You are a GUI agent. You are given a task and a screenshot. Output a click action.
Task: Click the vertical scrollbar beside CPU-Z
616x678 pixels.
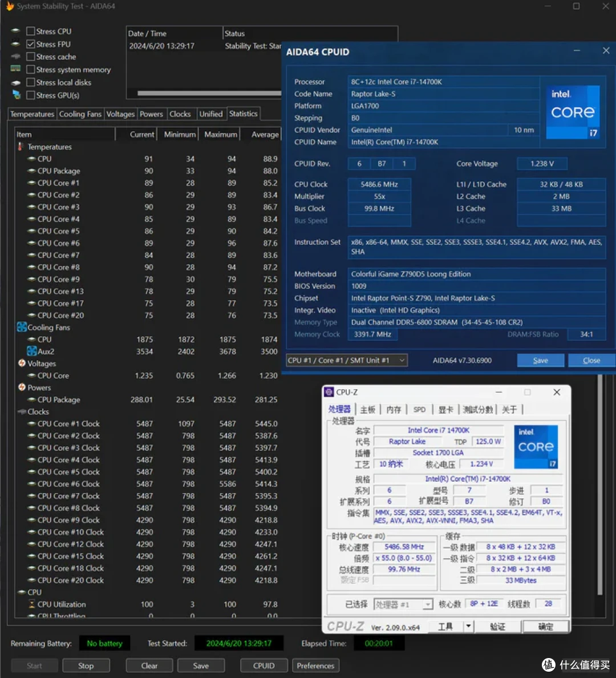point(600,485)
